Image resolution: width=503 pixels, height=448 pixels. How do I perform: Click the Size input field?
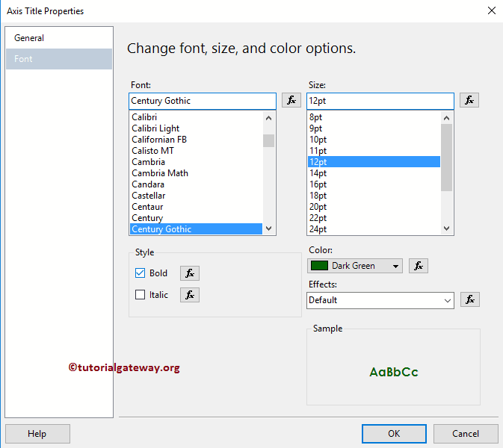[x=380, y=101]
